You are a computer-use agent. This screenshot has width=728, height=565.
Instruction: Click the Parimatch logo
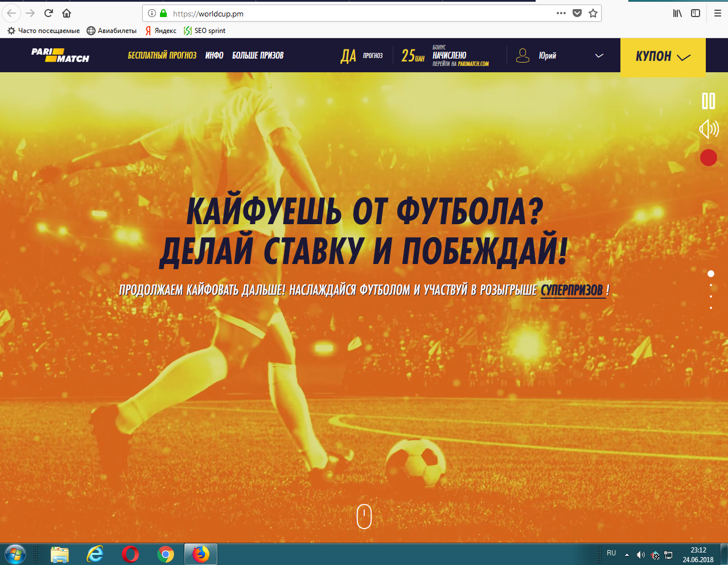tap(60, 55)
